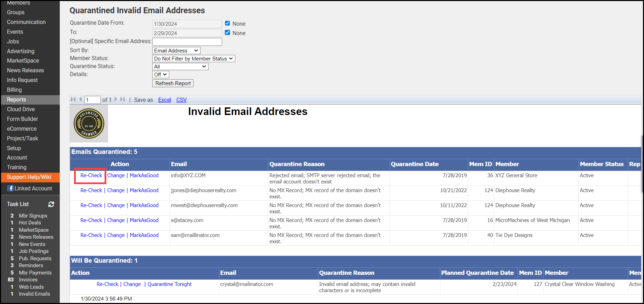Select Support Help/Wiki in the sidebar
644x304 pixels.
(x=29, y=177)
